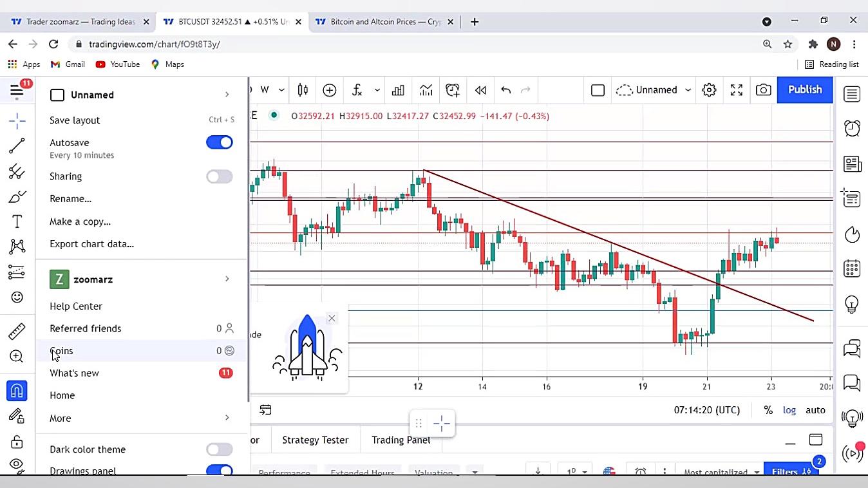Enable Dark color theme switch

[x=220, y=449]
